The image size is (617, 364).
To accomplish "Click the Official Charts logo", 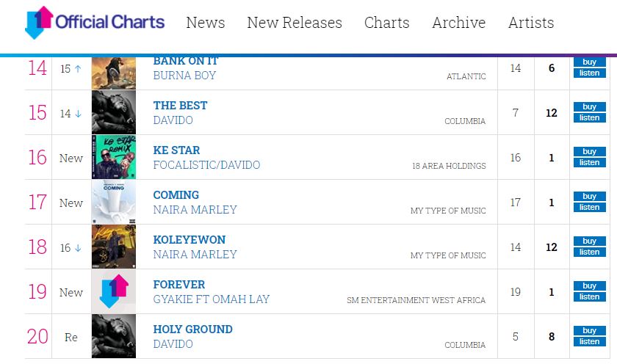I will click(x=94, y=22).
